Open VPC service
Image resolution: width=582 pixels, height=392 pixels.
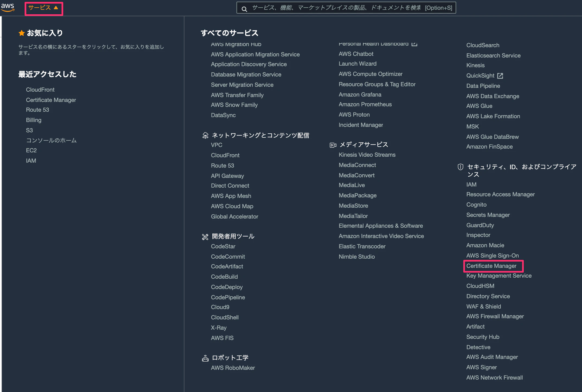click(216, 145)
